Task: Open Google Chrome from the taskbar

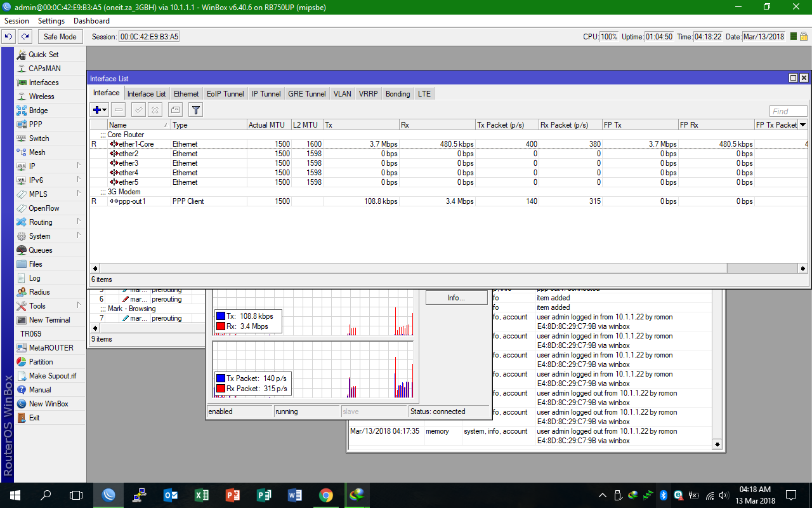Action: pyautogui.click(x=326, y=495)
